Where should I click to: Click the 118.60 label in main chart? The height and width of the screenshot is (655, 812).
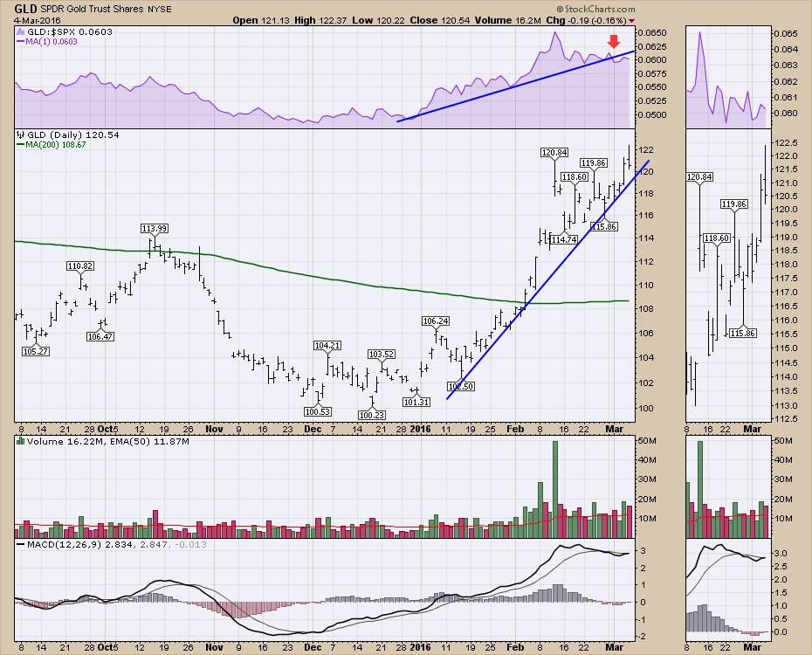pos(575,177)
